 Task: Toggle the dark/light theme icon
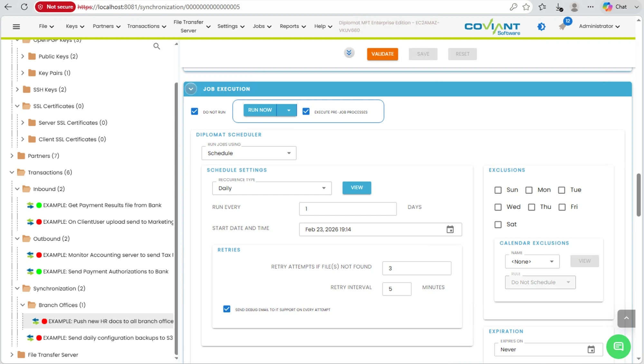coord(542,26)
